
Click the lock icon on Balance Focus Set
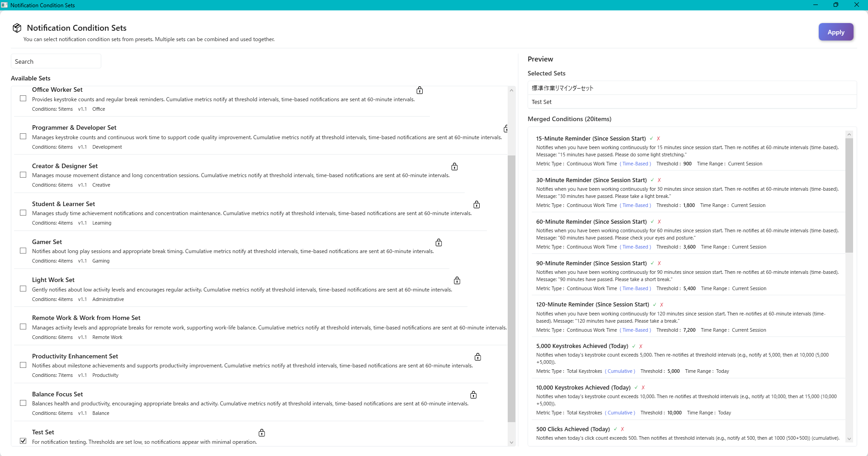473,395
